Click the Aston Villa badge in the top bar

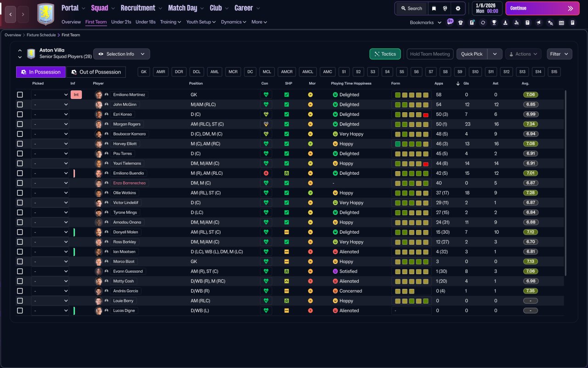pos(45,14)
